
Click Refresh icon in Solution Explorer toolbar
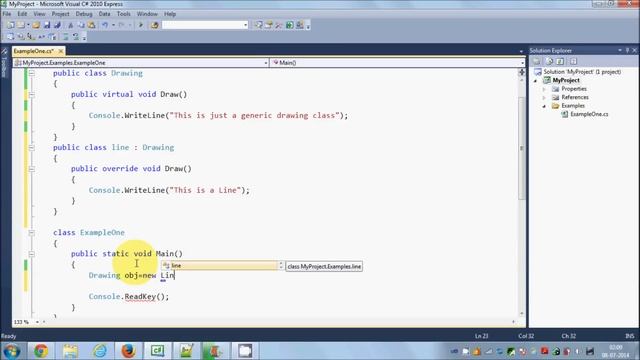pos(560,61)
